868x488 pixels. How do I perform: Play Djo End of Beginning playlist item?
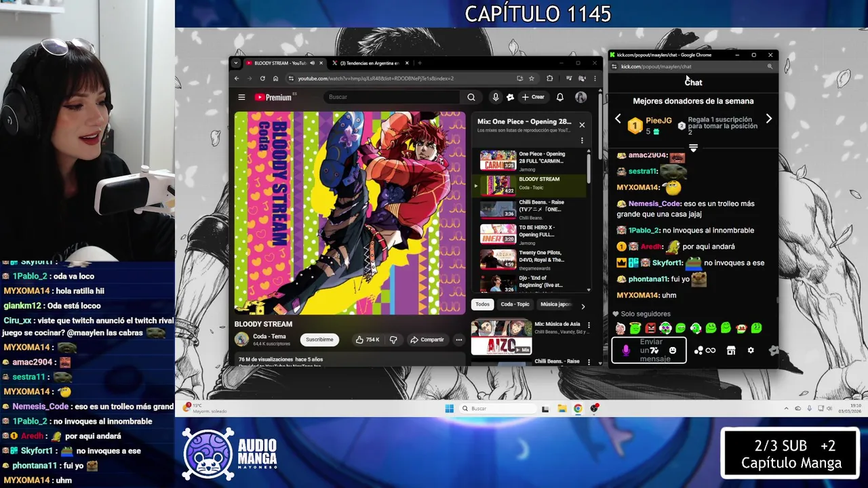click(x=529, y=283)
